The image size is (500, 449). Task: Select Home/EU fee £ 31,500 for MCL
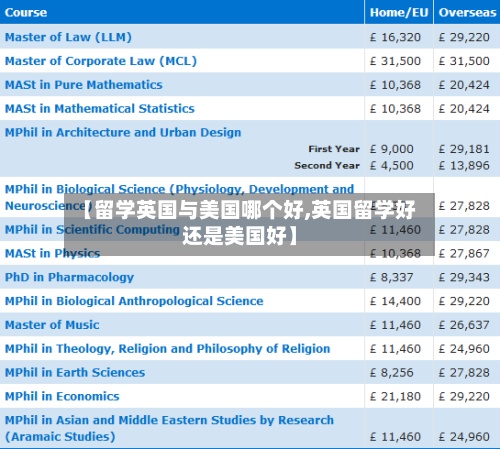[x=395, y=61]
